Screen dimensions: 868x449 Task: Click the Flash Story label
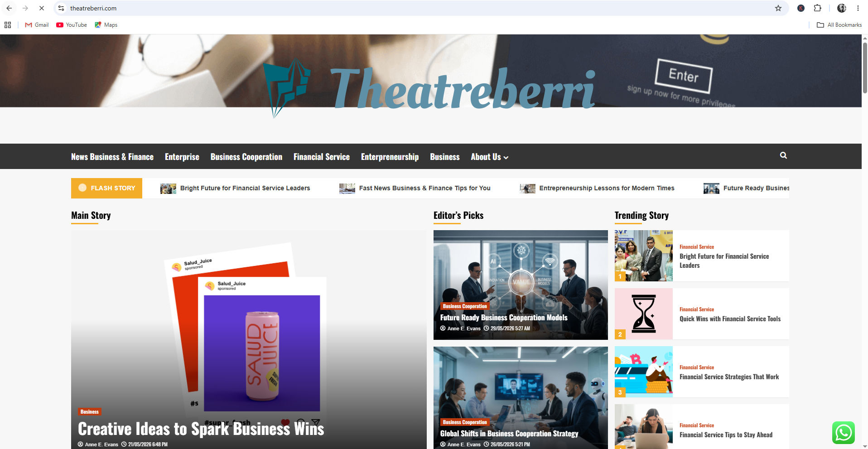(x=106, y=188)
